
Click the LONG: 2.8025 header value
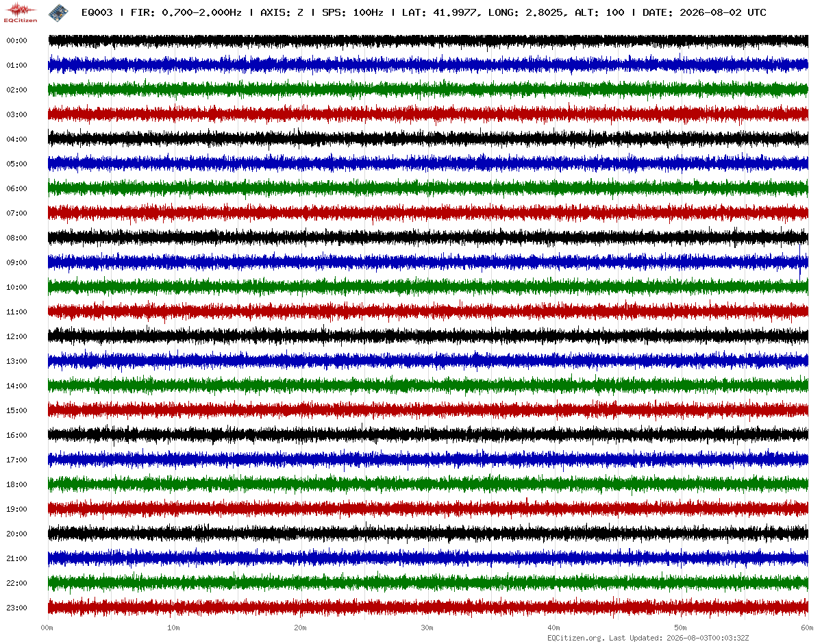tap(527, 12)
